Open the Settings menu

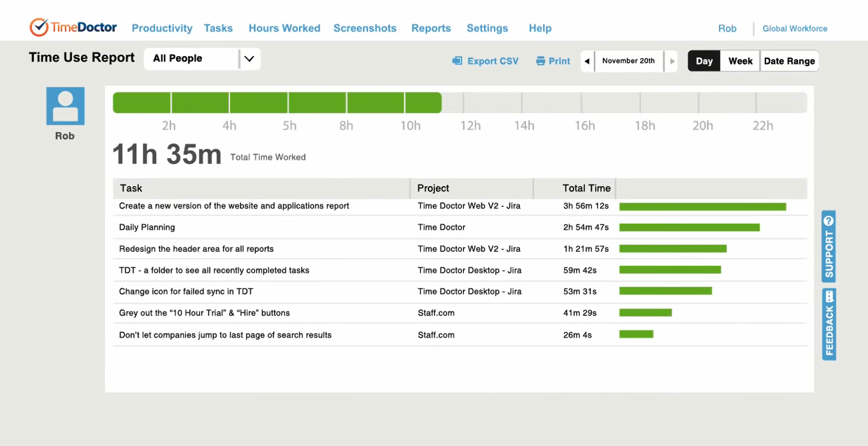coord(487,28)
